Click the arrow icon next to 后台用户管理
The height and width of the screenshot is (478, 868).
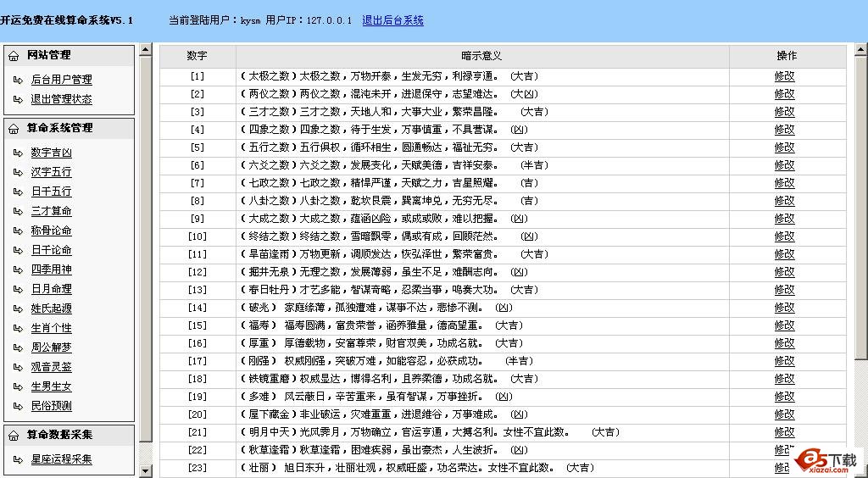(19, 80)
